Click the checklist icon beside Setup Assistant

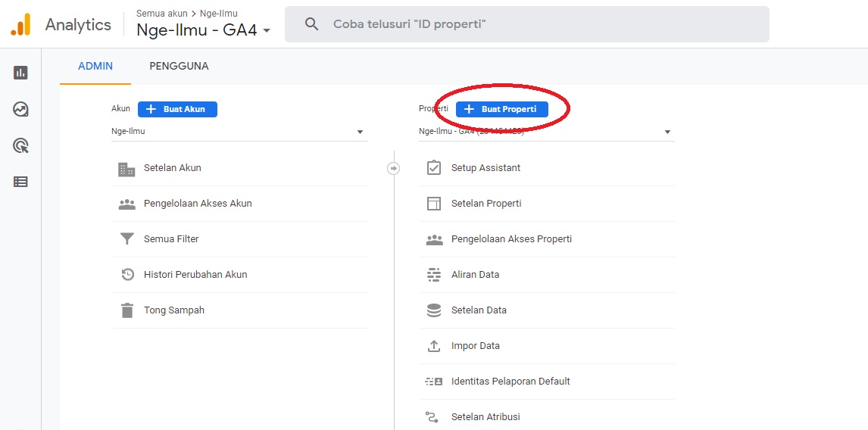pyautogui.click(x=434, y=167)
